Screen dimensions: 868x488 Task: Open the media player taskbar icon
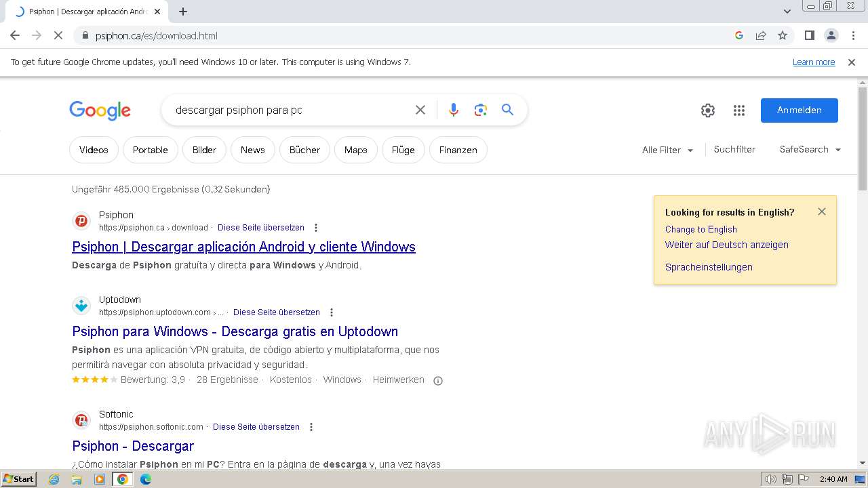(100, 479)
